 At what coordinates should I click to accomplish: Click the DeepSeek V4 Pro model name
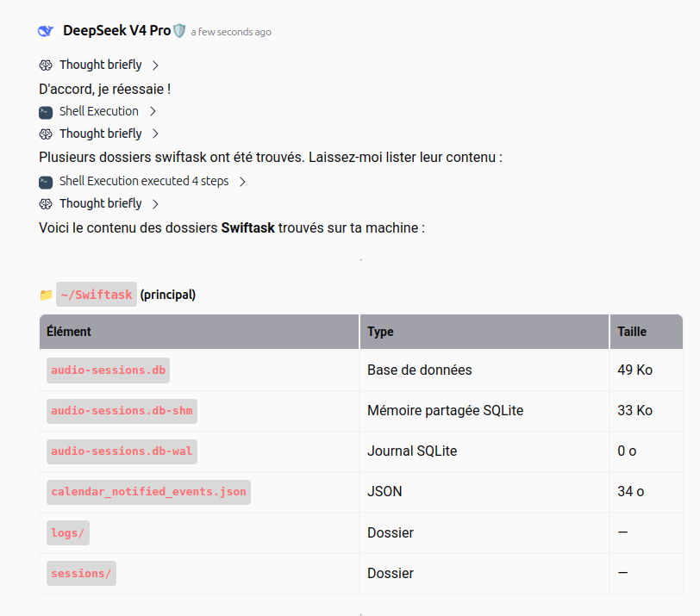point(117,30)
